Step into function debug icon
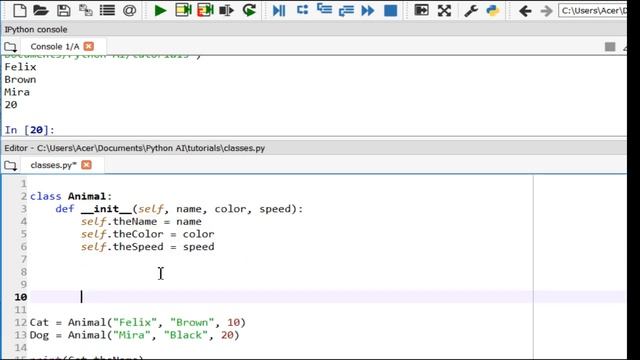Image resolution: width=640 pixels, height=360 pixels. [x=324, y=10]
